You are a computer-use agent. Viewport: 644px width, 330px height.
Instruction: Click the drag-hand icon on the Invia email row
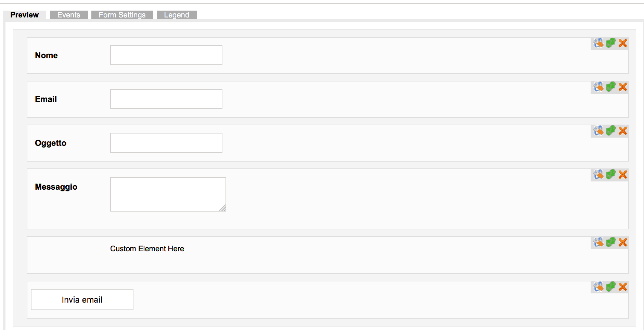tap(598, 287)
